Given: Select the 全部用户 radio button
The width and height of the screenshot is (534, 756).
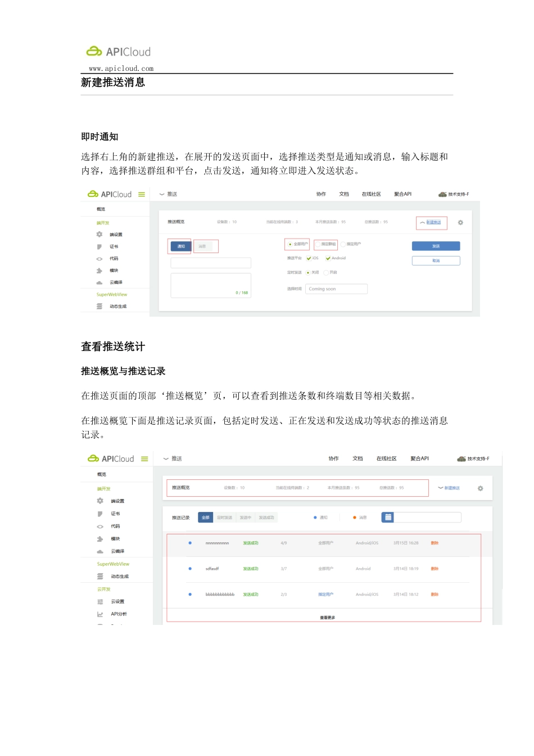Looking at the screenshot, I should click(290, 245).
